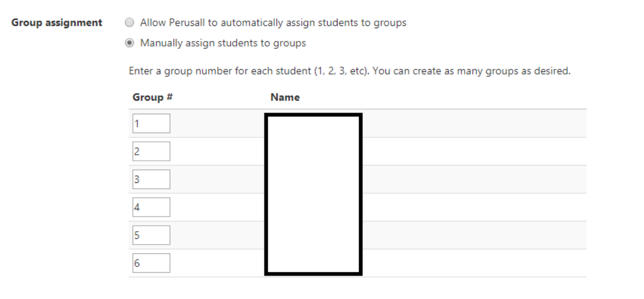This screenshot has height=299, width=644.
Task: Select the group number field showing 5
Action: (x=150, y=236)
